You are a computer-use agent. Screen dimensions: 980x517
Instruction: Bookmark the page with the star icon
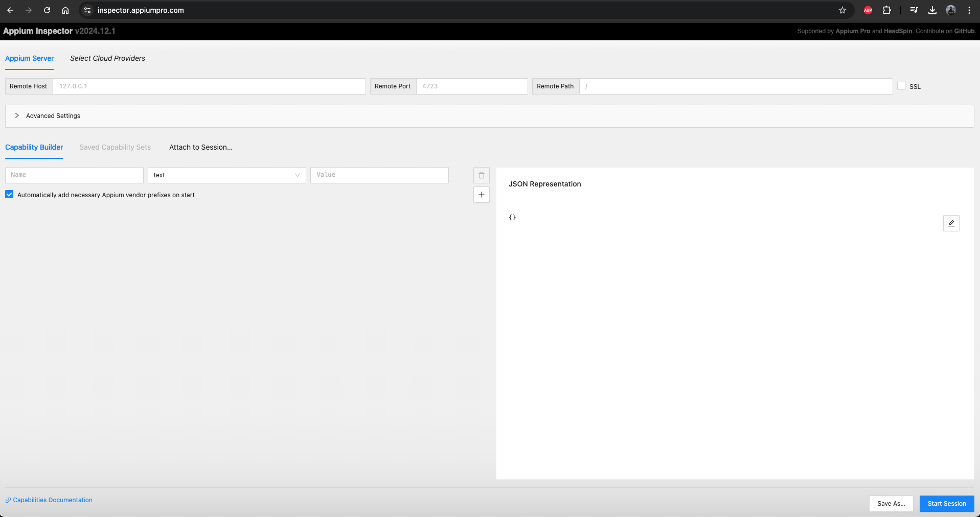pyautogui.click(x=842, y=10)
